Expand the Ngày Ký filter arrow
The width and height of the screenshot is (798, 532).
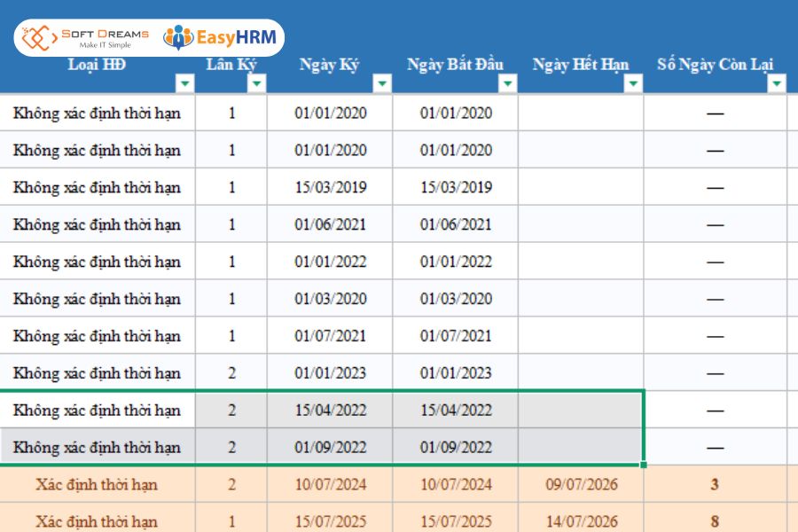tap(381, 83)
